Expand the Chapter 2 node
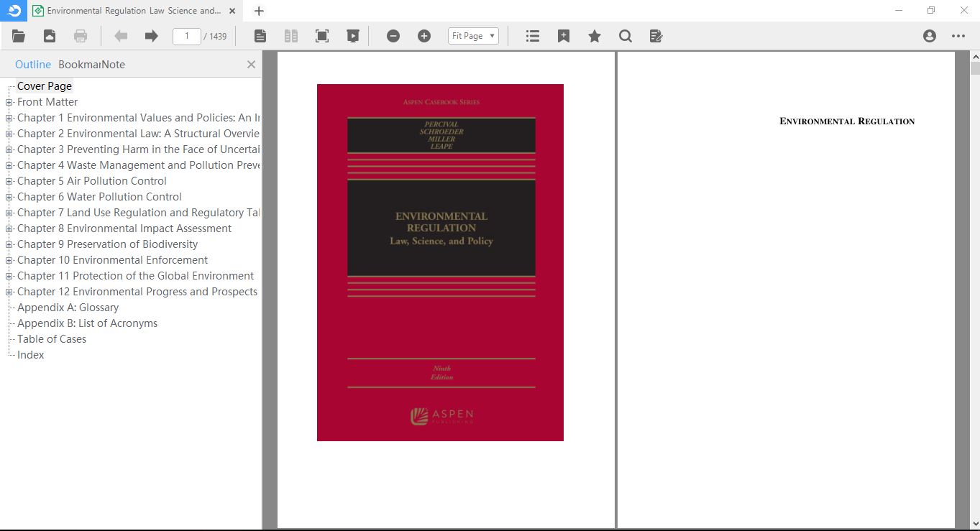The width and height of the screenshot is (980, 531). [x=9, y=134]
